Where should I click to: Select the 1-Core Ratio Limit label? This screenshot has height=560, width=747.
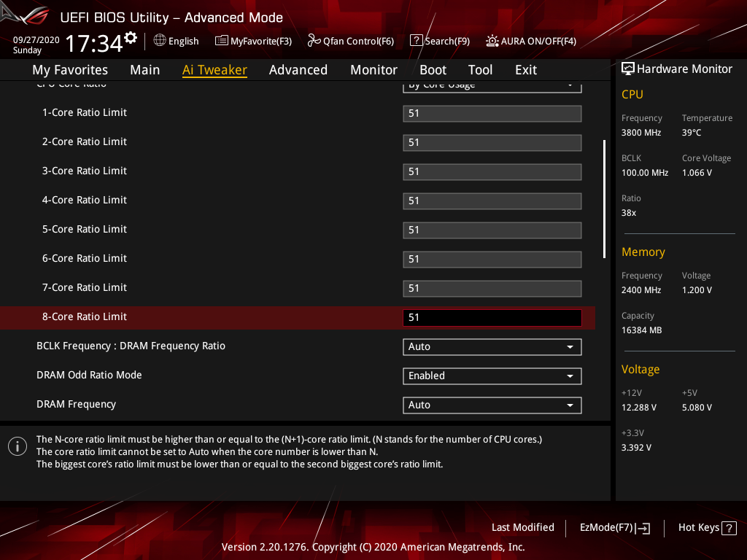[x=85, y=112]
